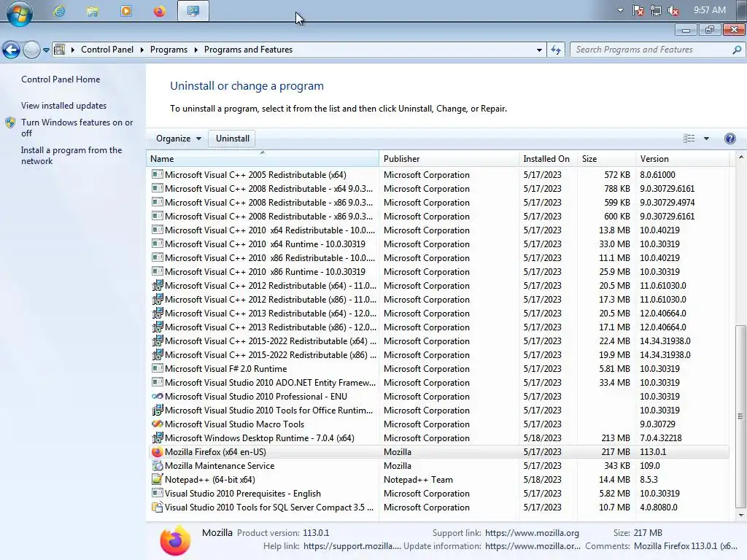Launch Firefox from the taskbar

coord(160,11)
